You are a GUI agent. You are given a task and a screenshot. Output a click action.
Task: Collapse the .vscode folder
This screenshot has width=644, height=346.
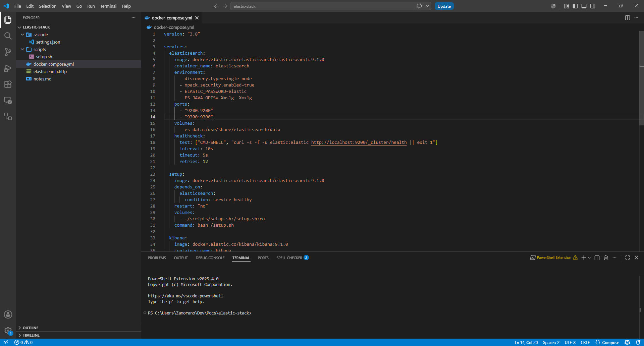(x=22, y=35)
